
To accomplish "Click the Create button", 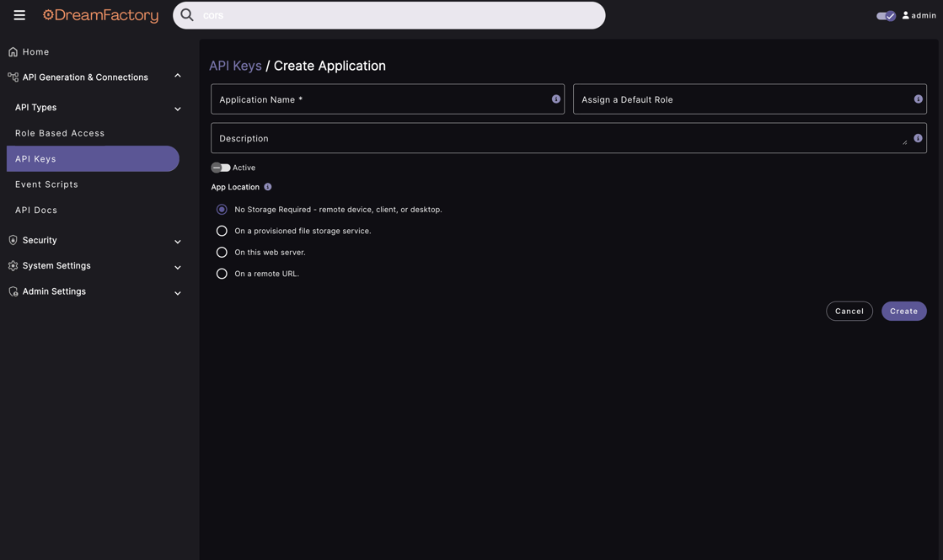I will 903,311.
